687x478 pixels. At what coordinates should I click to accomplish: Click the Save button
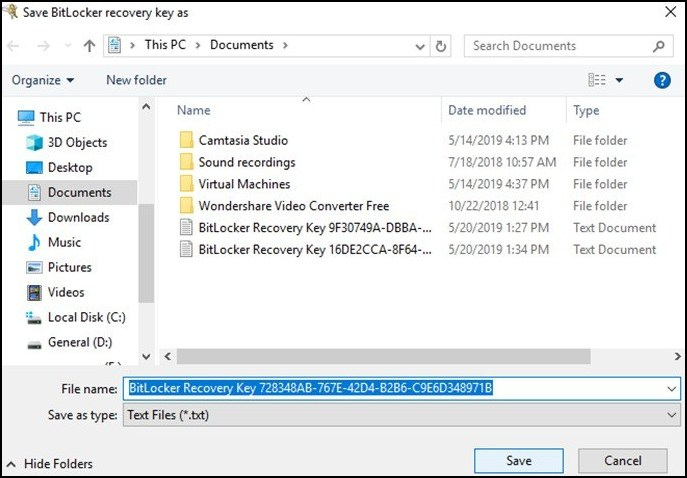(519, 460)
